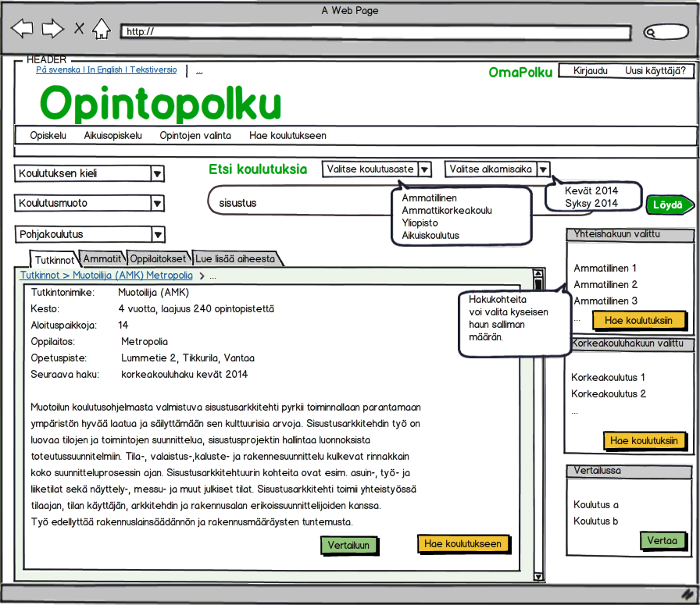Screen dimensions: 700x605
Task: Click the Metropolia oppilaitos value
Action: [145, 342]
